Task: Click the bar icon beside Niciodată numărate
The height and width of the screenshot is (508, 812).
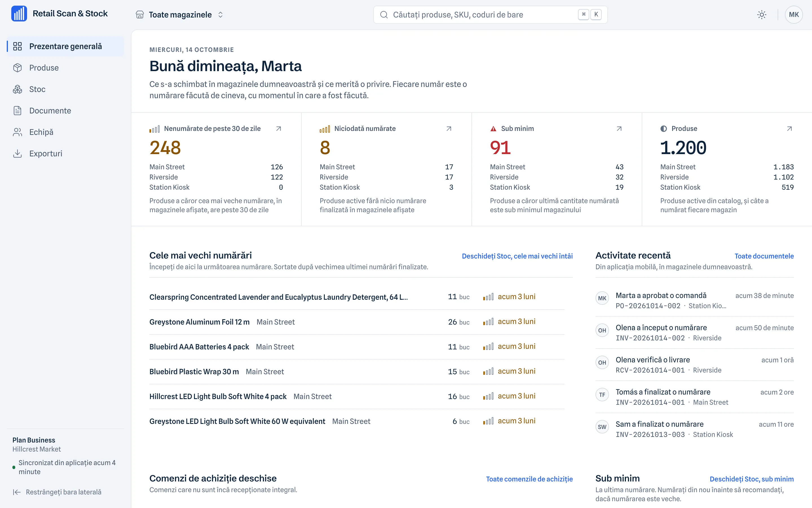Action: point(325,129)
